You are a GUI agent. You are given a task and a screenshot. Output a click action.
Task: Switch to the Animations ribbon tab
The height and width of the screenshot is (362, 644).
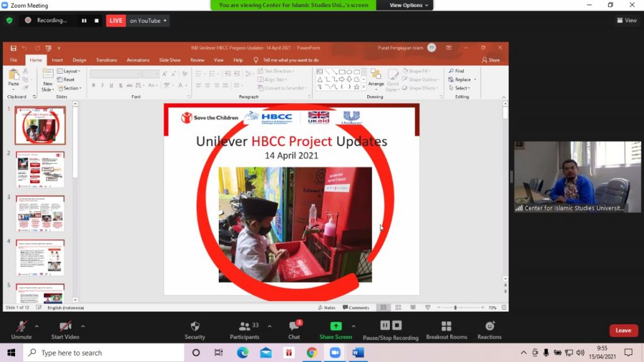click(138, 60)
